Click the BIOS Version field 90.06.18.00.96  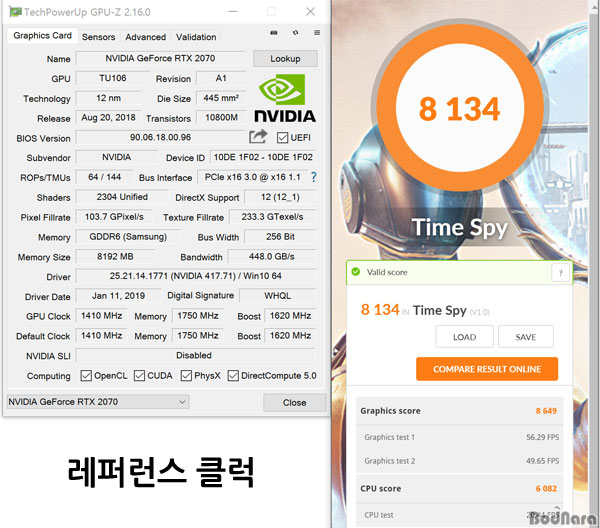pos(160,137)
